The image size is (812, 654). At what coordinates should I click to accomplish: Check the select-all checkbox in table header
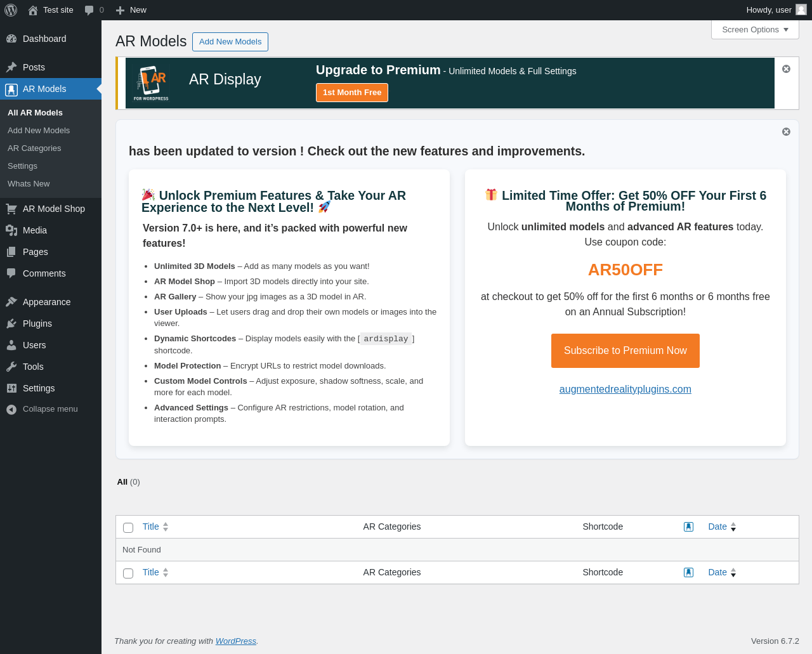pos(128,528)
